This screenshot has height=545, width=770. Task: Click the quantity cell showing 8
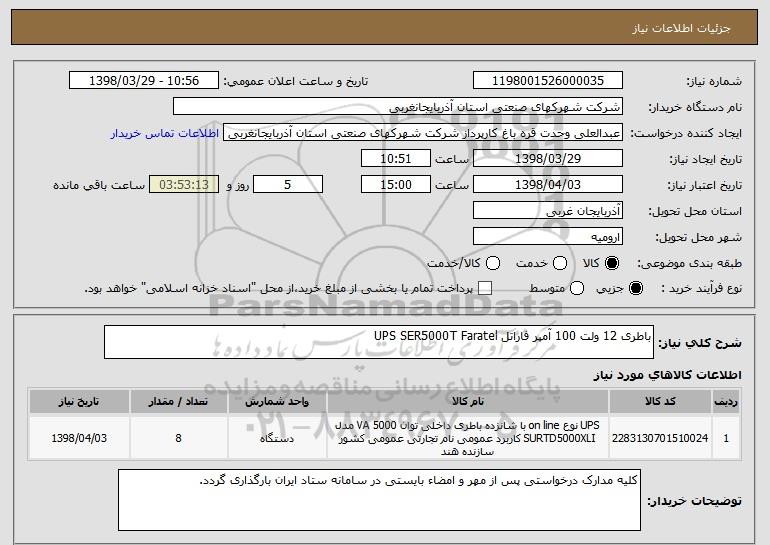click(178, 438)
